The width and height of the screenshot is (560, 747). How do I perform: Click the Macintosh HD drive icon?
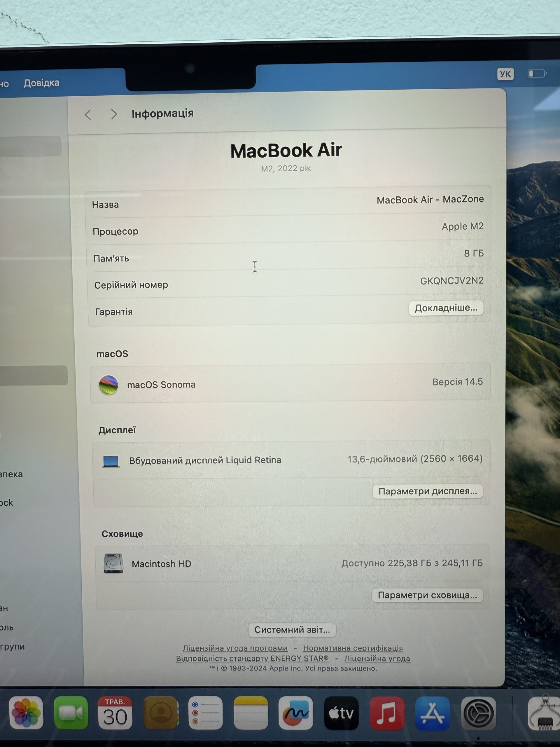pyautogui.click(x=113, y=563)
